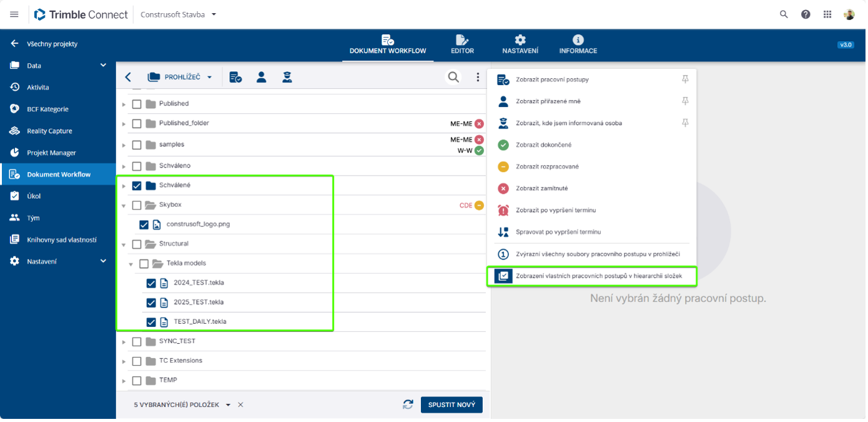Click the show workflows icon in browser toolbar
Viewport: 868px width, 422px height.
[235, 77]
